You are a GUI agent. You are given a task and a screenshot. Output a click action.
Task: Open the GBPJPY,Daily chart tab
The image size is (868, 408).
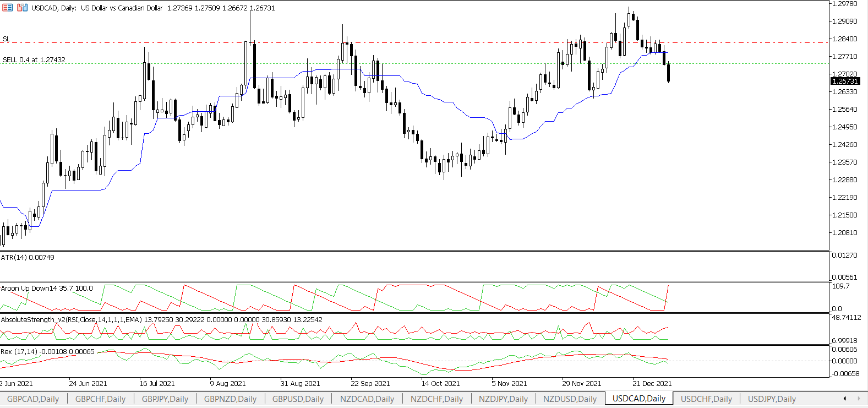165,399
